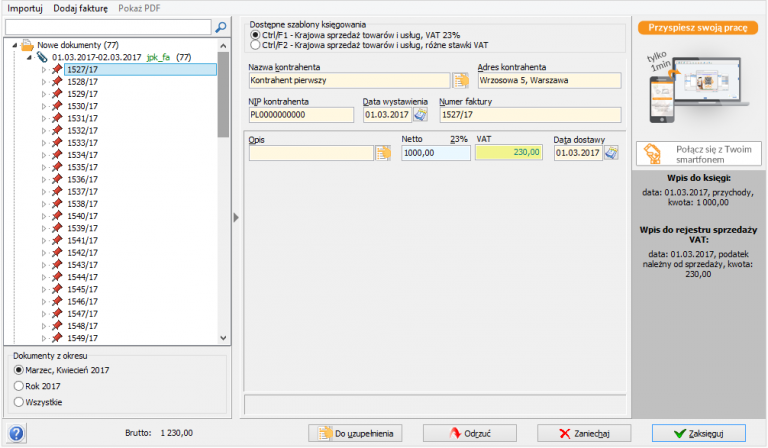This screenshot has height=448, width=768.
Task: Click the search magnifier icon
Action: 221,26
